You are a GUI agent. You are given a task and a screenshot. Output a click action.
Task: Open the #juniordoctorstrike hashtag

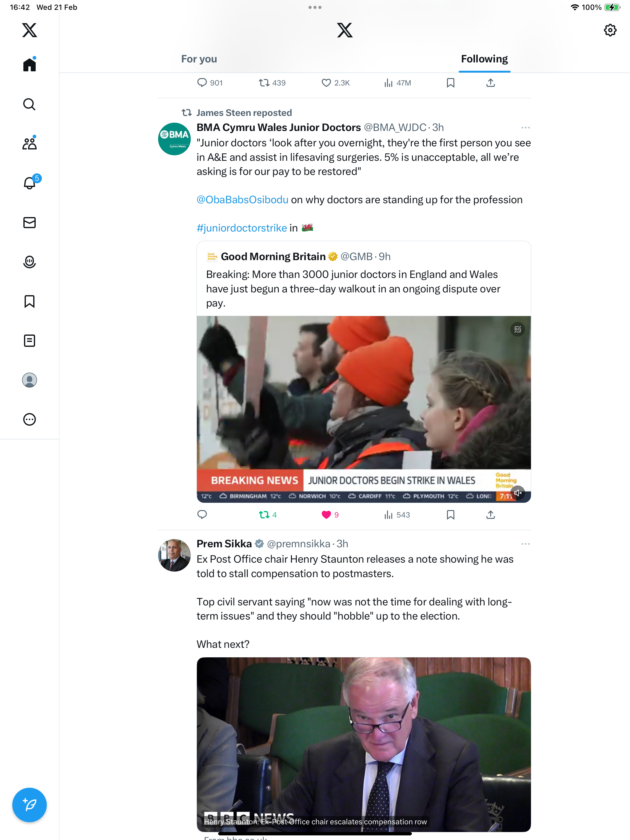242,228
